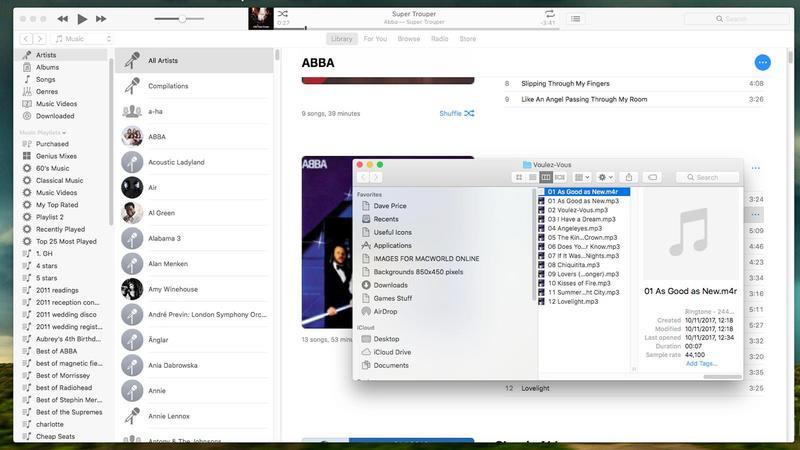Skip to next track with fast-forward button
This screenshot has height=450, width=800.
(101, 19)
